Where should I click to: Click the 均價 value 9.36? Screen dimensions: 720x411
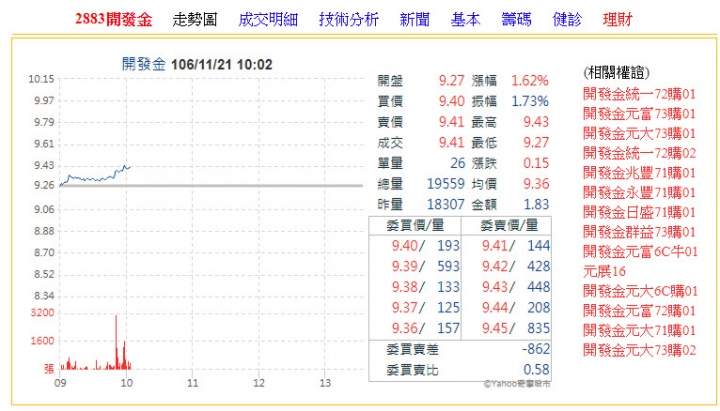pyautogui.click(x=536, y=184)
